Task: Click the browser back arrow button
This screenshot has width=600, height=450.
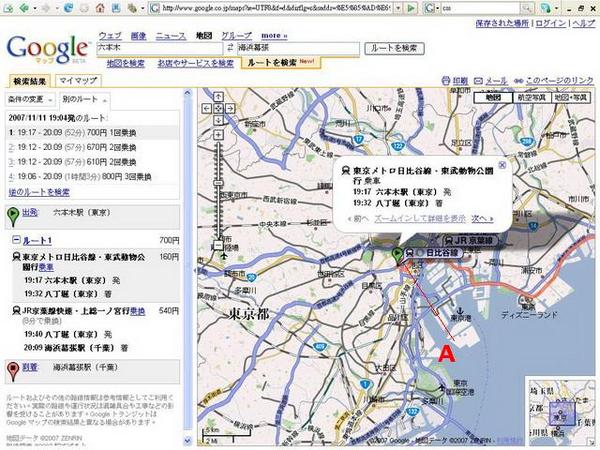Action: coord(24,8)
